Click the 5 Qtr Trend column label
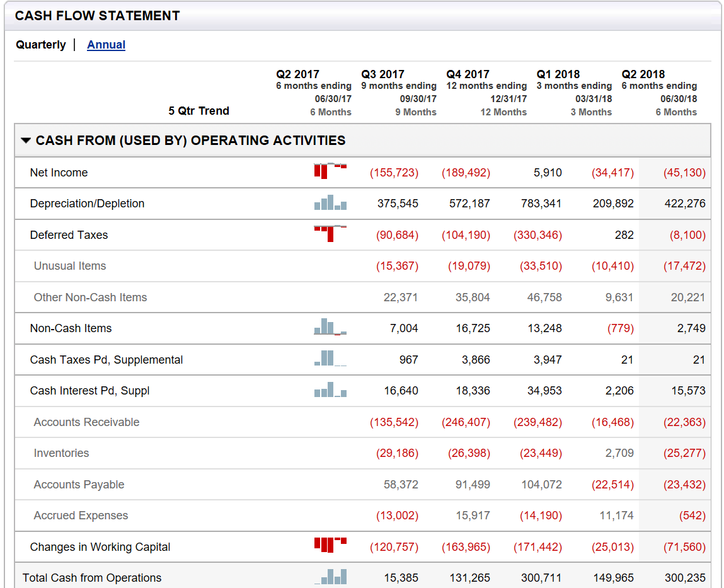Viewport: 724px width, 588px height. click(198, 110)
